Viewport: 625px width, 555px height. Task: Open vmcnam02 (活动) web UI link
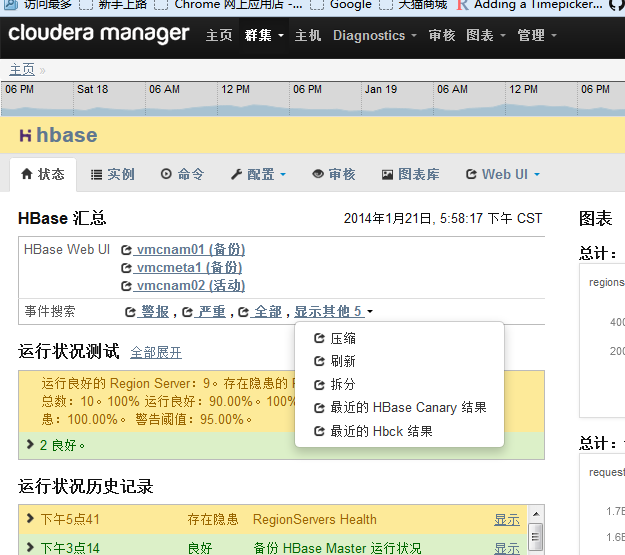(189, 286)
